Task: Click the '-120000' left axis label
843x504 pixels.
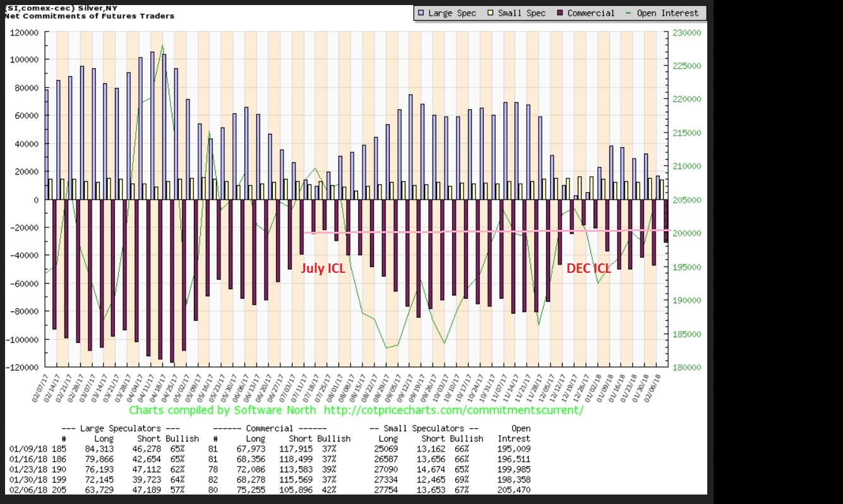Action: (x=21, y=367)
